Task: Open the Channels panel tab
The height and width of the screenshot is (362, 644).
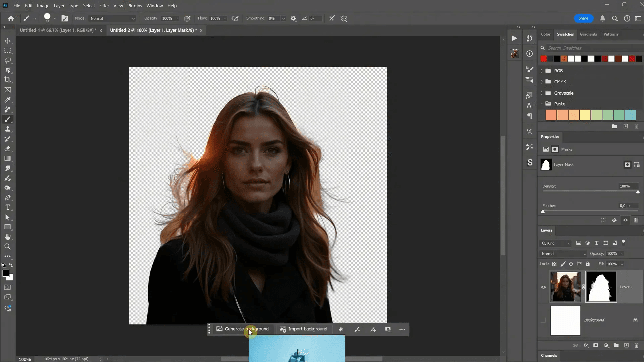Action: click(549, 355)
